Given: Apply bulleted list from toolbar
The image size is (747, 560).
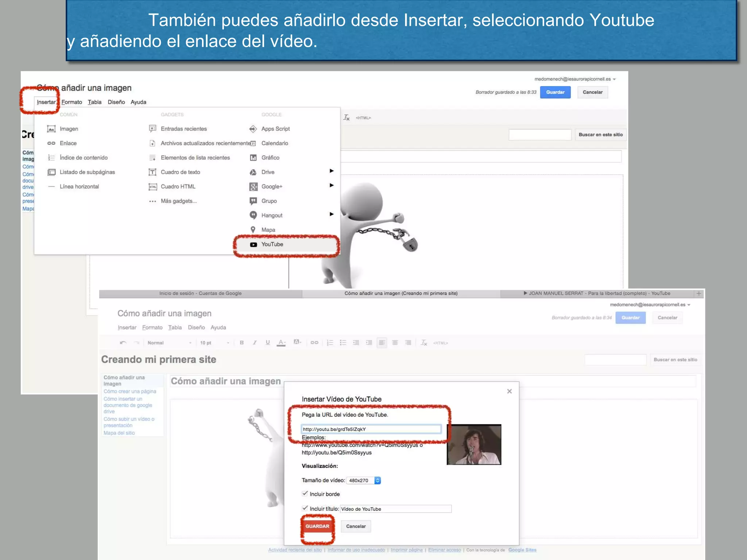Looking at the screenshot, I should click(343, 342).
